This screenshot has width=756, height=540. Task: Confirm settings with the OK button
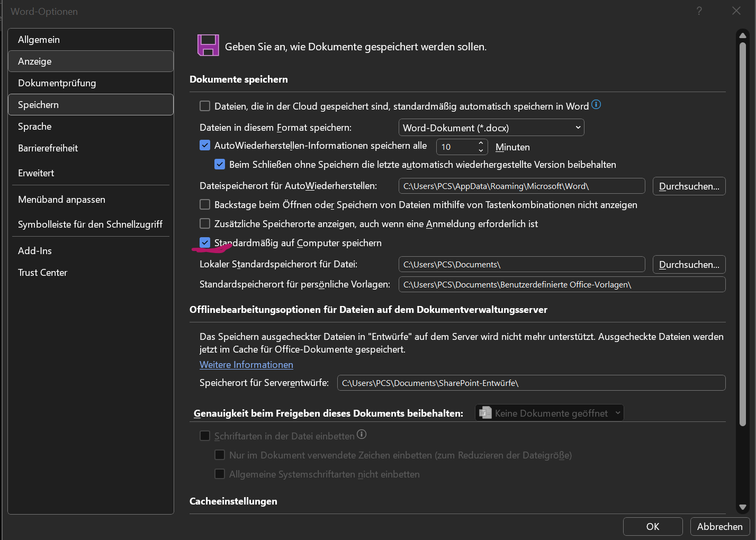pos(652,526)
